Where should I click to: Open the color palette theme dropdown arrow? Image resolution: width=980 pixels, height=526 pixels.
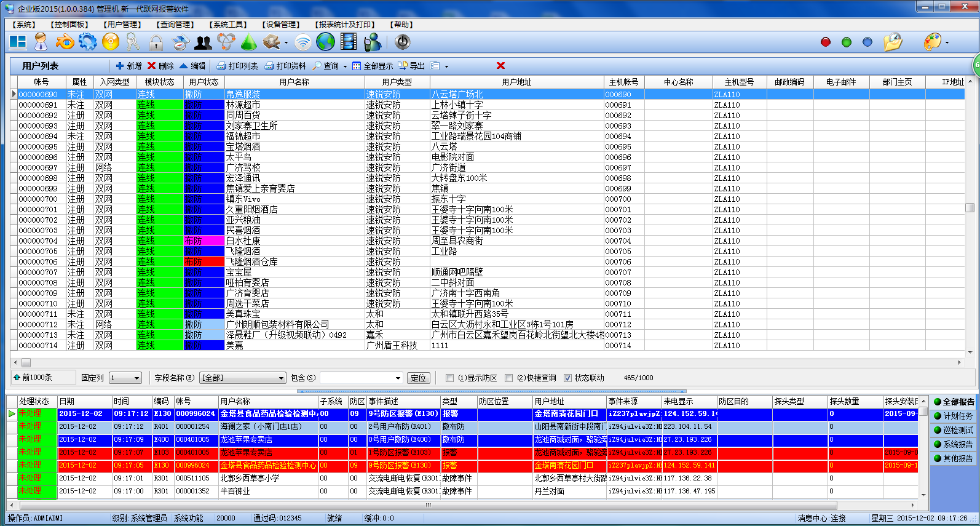947,42
